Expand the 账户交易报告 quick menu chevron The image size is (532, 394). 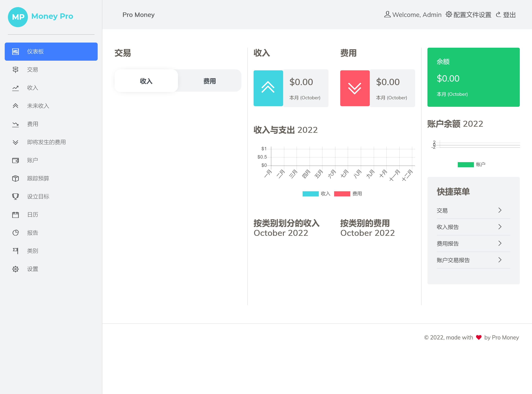[x=500, y=260]
